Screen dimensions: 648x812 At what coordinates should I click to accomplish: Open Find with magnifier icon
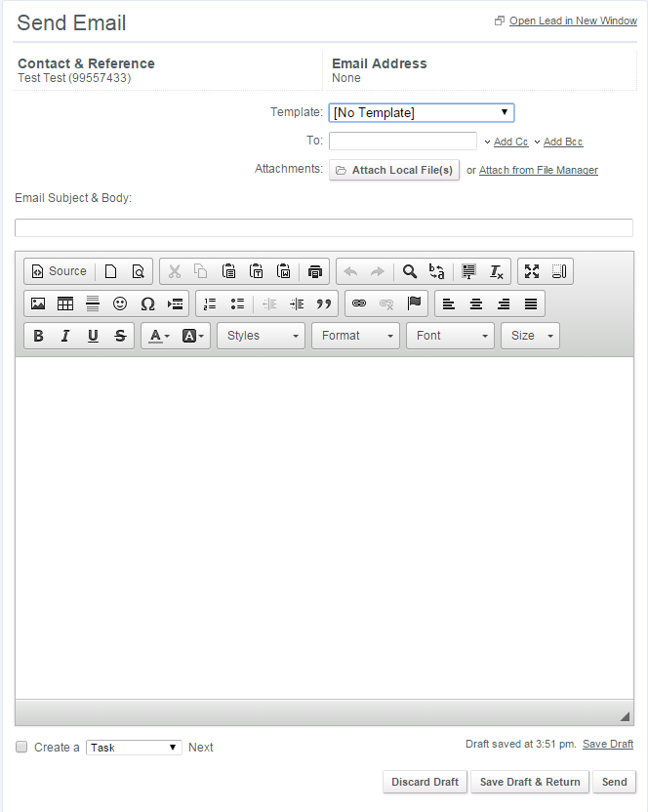coord(410,271)
